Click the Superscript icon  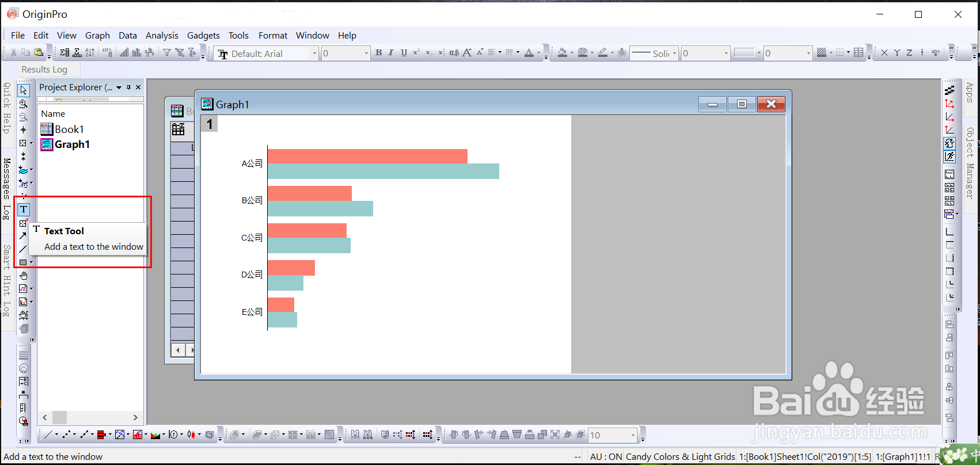click(x=416, y=53)
